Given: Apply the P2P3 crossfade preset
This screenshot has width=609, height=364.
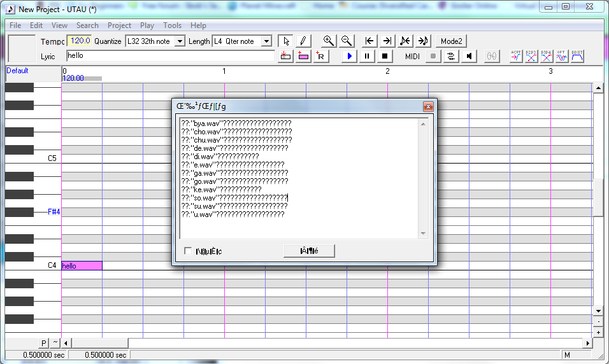Looking at the screenshot, I should point(531,56).
